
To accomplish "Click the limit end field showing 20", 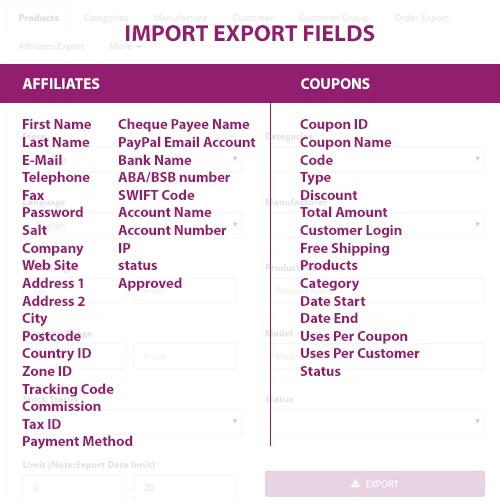I will tap(185, 487).
